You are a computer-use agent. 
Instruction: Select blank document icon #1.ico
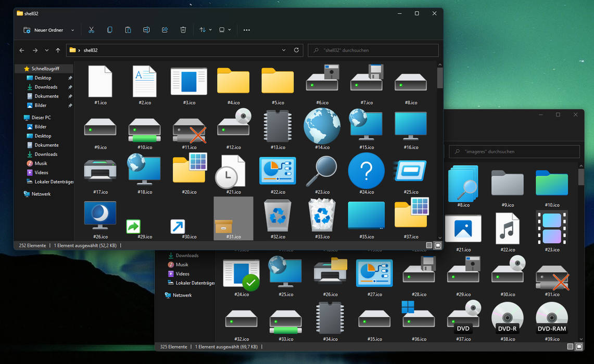[100, 85]
